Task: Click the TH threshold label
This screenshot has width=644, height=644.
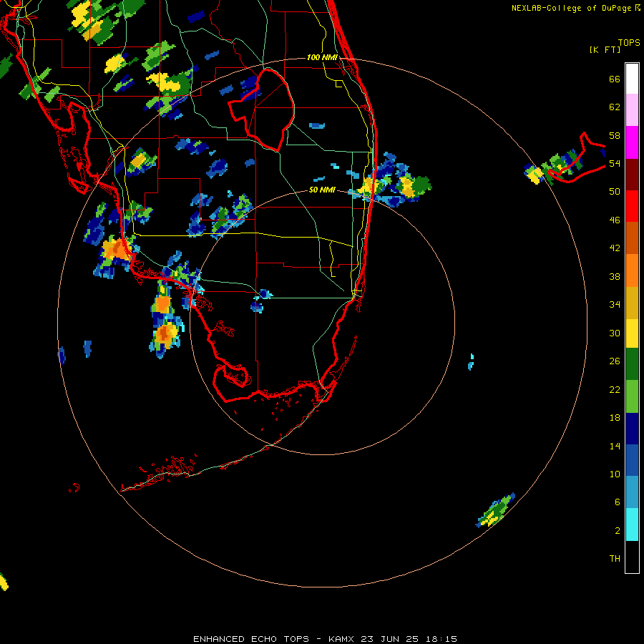Action: point(615,559)
